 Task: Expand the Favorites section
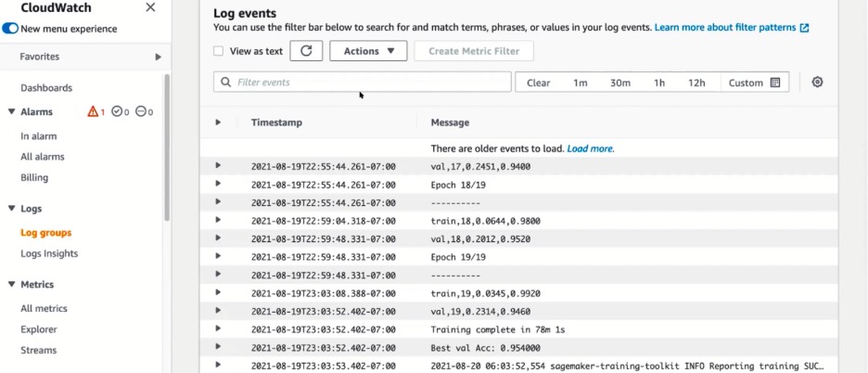tap(158, 57)
